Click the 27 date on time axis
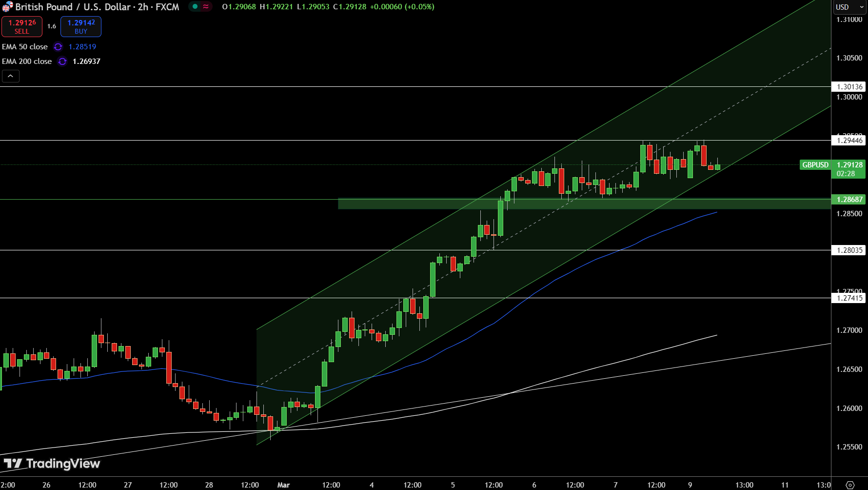868x490 pixels. 128,485
